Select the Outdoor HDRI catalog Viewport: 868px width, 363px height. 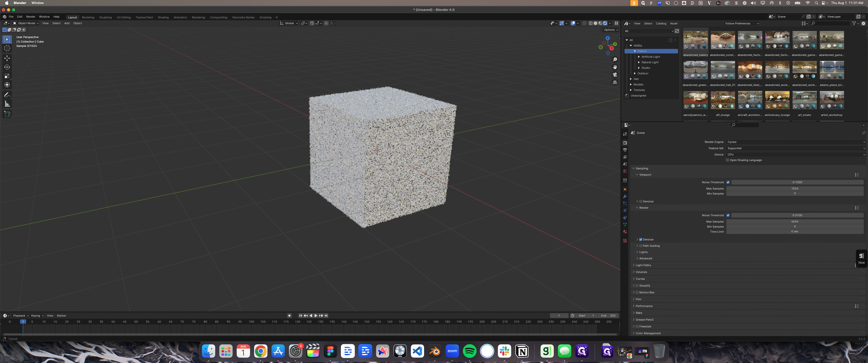click(x=643, y=73)
